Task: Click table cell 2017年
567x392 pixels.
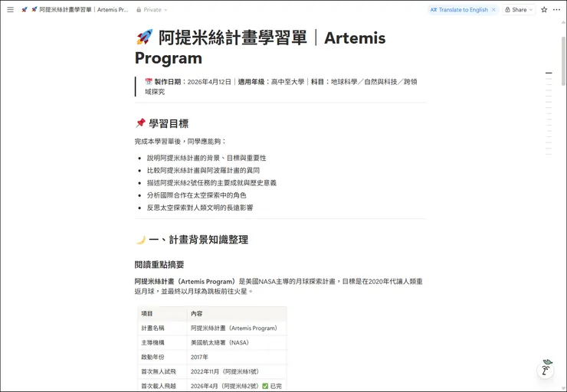Action: [237, 357]
